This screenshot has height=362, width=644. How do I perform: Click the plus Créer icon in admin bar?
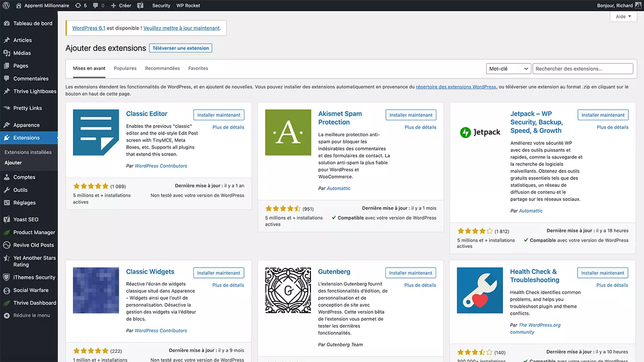pyautogui.click(x=114, y=6)
